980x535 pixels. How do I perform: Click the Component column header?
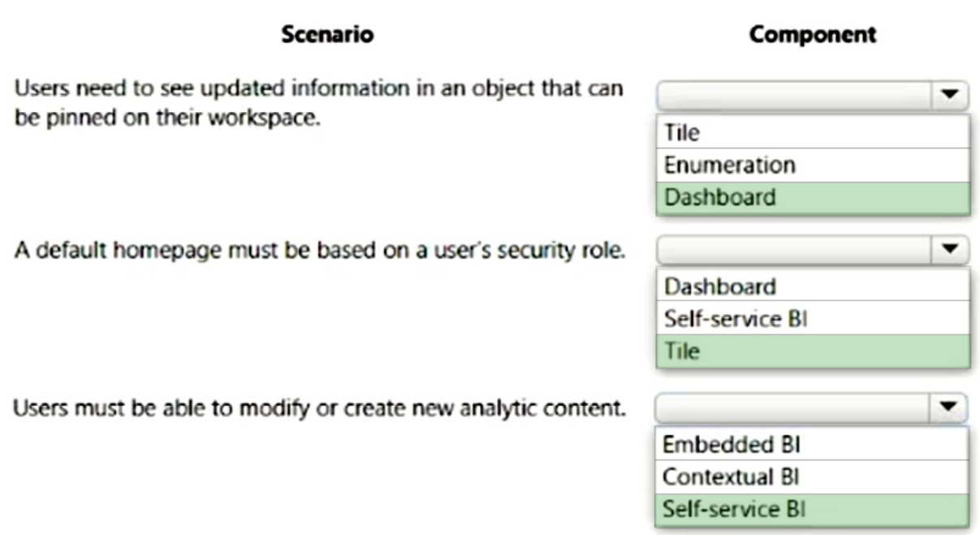(x=813, y=35)
